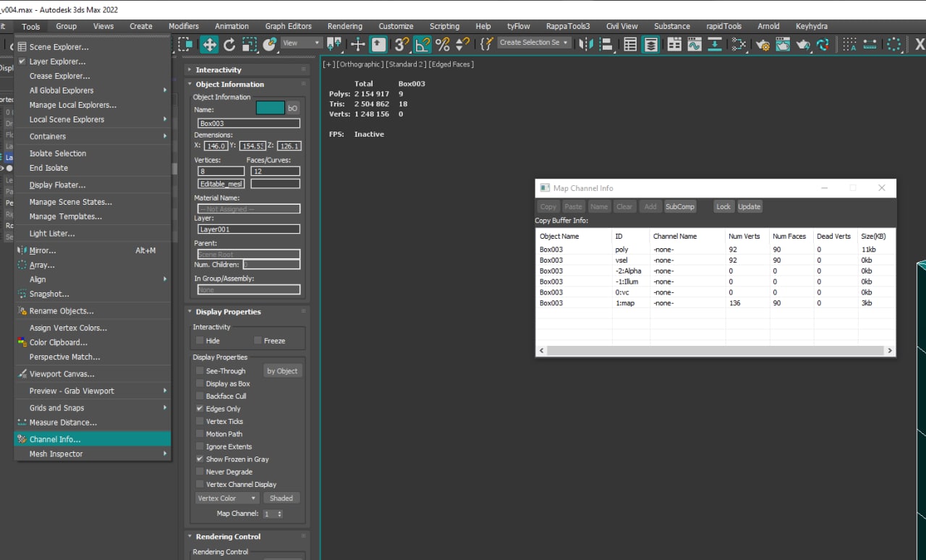This screenshot has width=926, height=560.
Task: Click the Edit Named Selection Sets icon
Action: [486, 44]
